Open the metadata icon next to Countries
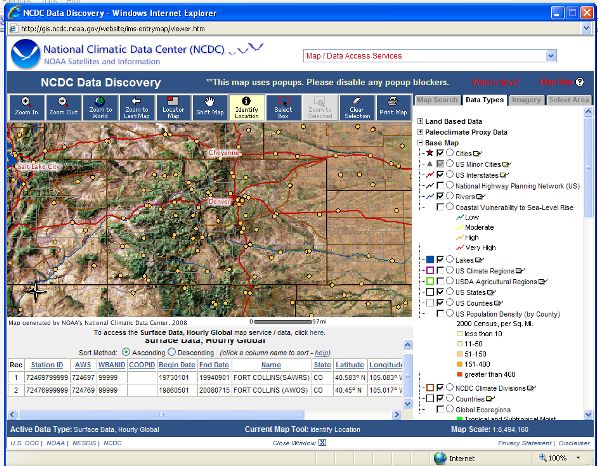Image resolution: width=598 pixels, height=466 pixels. click(490, 399)
